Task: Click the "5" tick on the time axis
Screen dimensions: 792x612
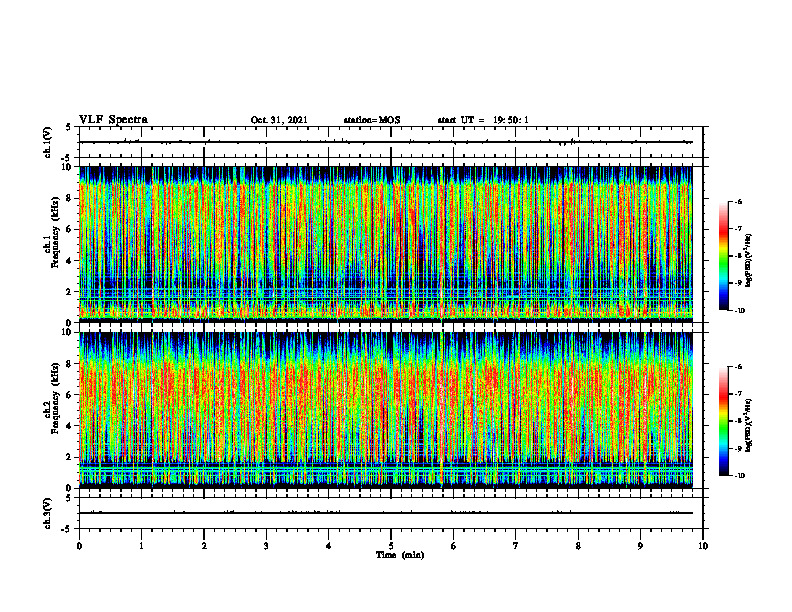Action: point(391,546)
